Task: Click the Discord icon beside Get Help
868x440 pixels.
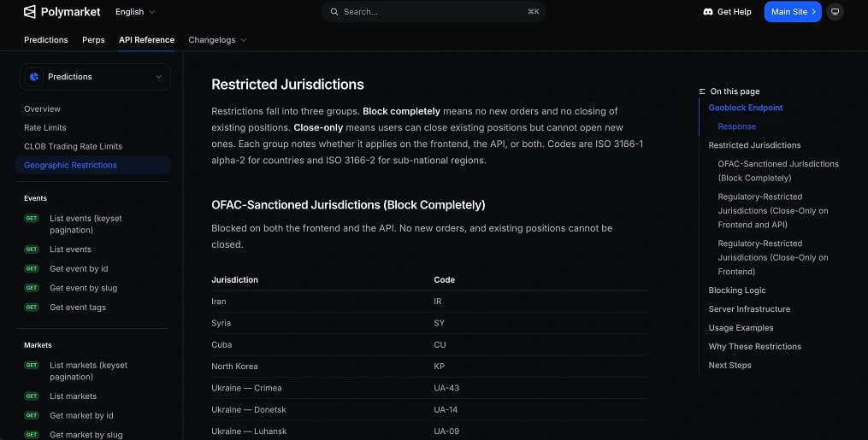Action: pos(708,12)
